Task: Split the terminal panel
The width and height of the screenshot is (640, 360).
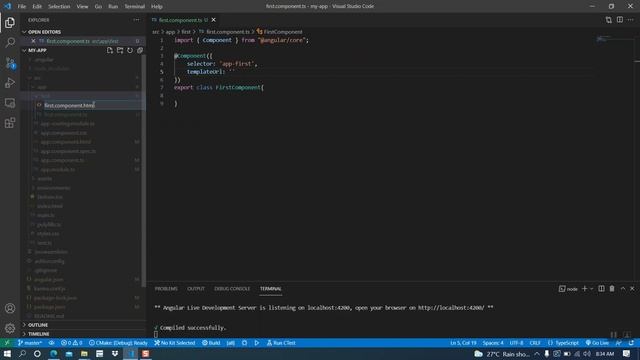Action: click(601, 289)
